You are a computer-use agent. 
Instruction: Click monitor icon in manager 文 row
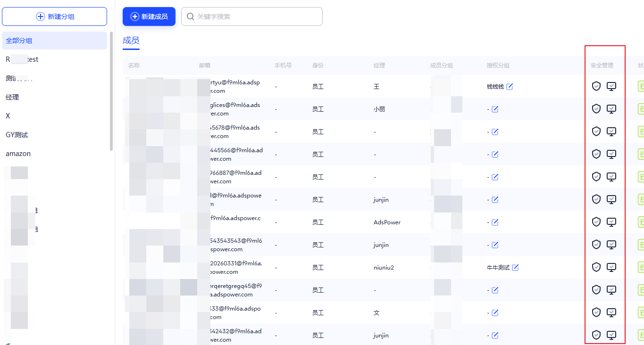pyautogui.click(x=611, y=312)
